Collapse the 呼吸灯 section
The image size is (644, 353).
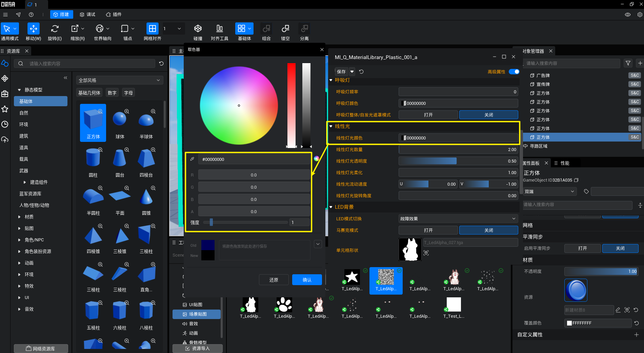click(331, 80)
